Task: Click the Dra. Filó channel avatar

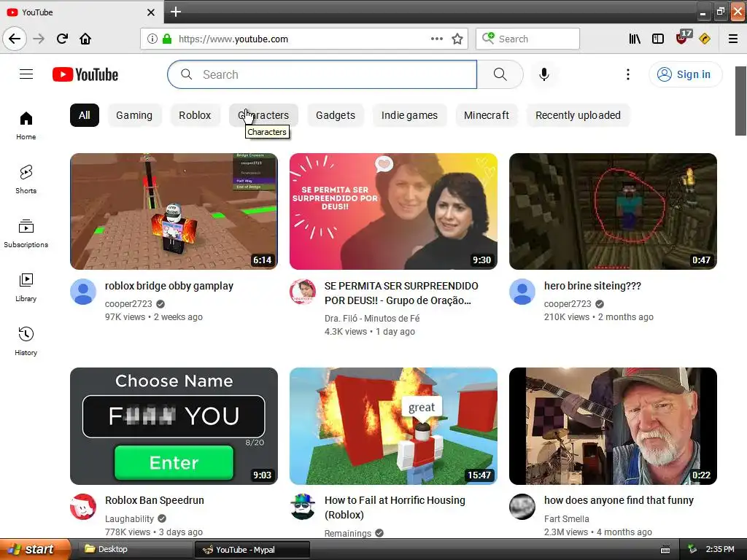Action: (303, 292)
